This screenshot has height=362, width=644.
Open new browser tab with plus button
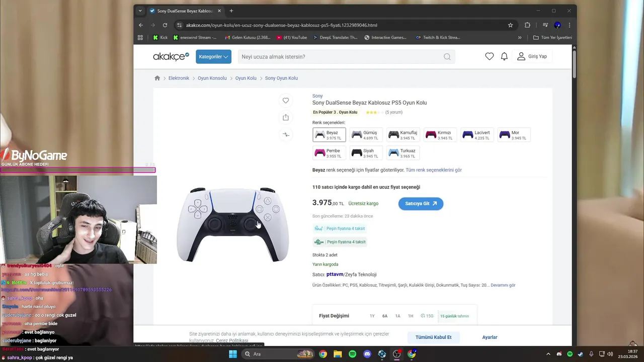[x=231, y=11]
